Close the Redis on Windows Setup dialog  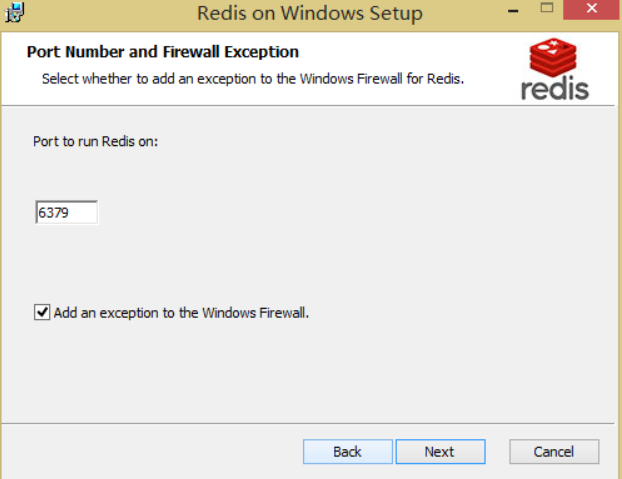[x=591, y=9]
